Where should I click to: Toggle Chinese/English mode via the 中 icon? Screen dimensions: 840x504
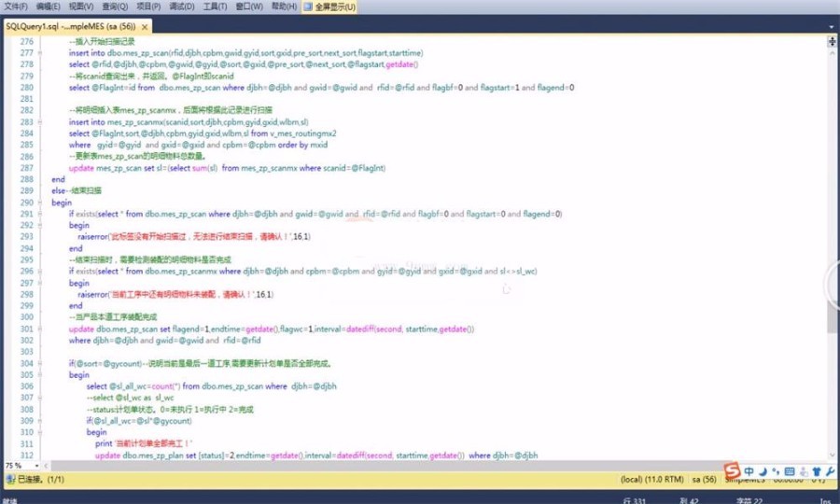(x=749, y=470)
